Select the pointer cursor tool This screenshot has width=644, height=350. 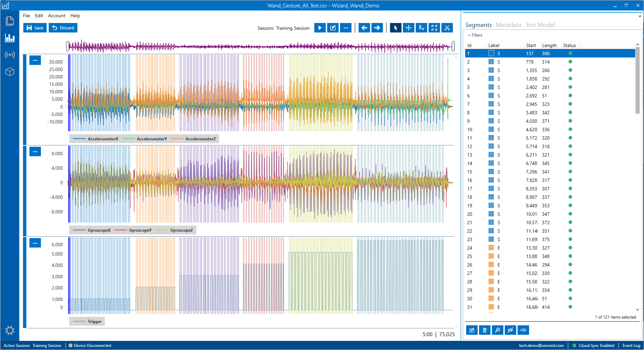(396, 28)
